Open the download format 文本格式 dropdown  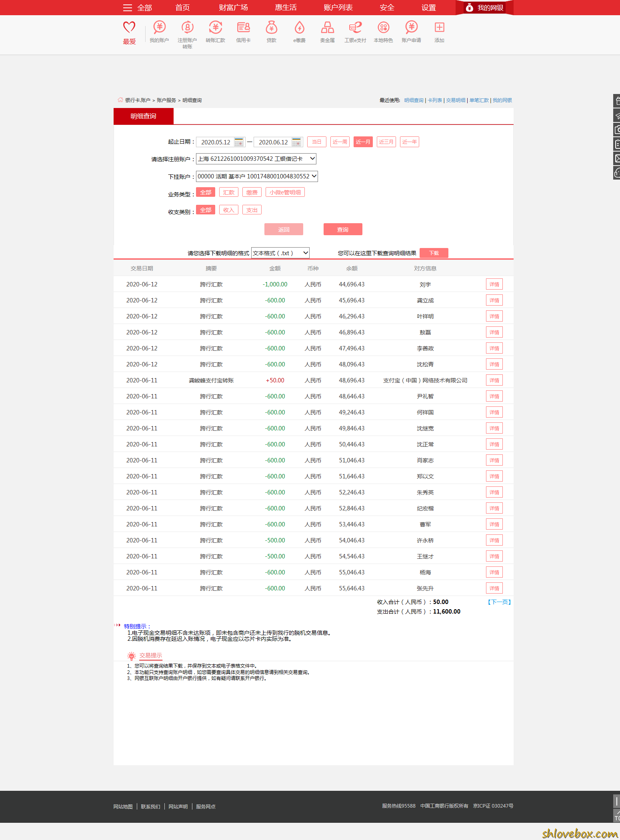[x=280, y=253]
